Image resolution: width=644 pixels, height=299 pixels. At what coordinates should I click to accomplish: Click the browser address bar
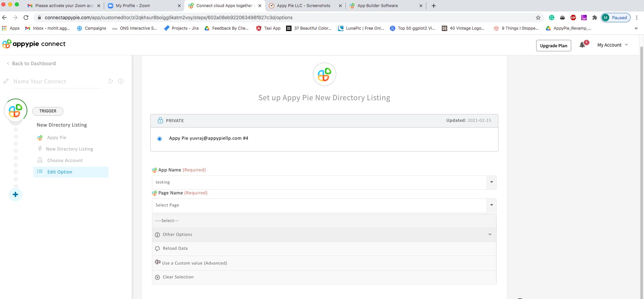[286, 18]
